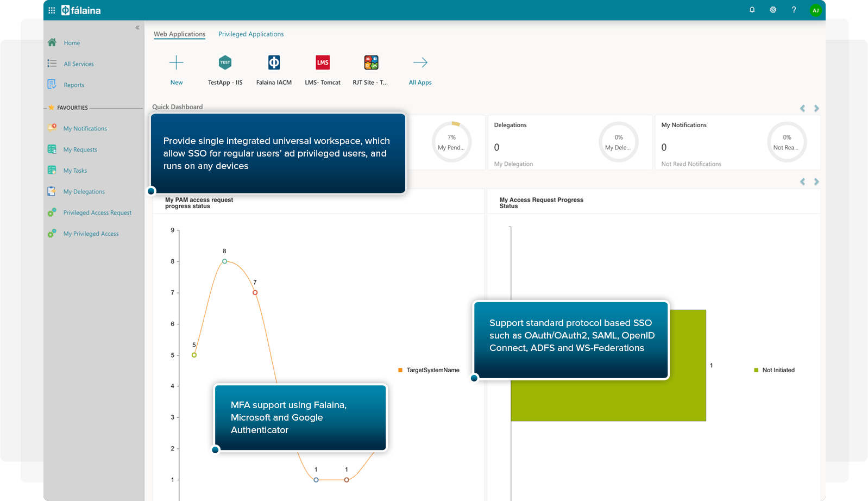Viewport: 868px width, 501px height.
Task: Open the AJ user avatar menu
Action: (815, 10)
